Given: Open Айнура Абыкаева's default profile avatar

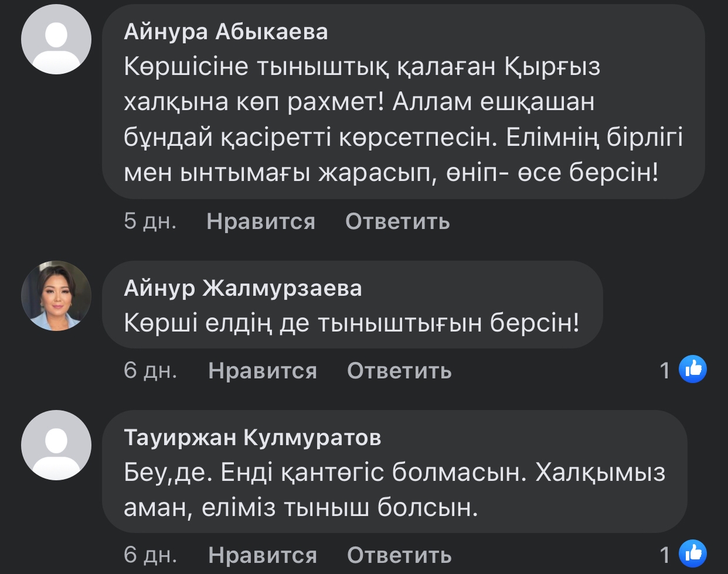Looking at the screenshot, I should [56, 39].
